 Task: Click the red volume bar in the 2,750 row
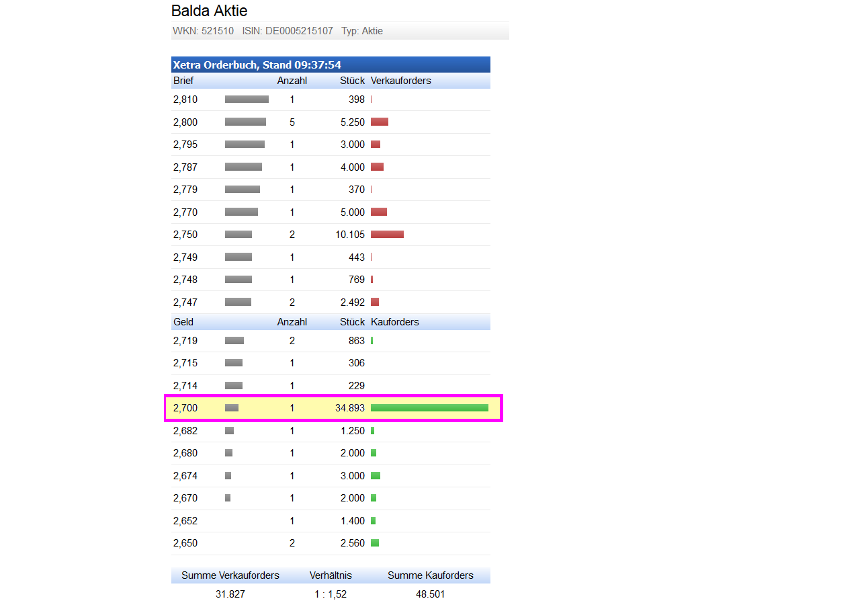(387, 235)
